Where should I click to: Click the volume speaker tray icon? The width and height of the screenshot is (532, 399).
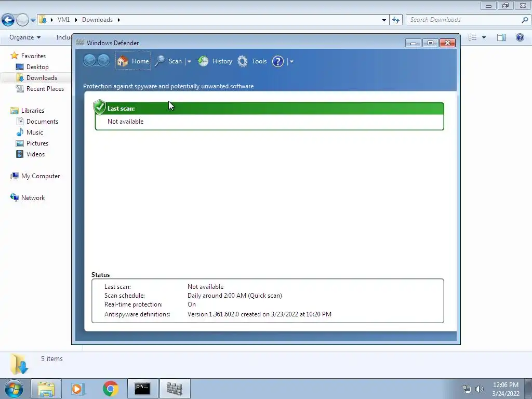pos(480,389)
